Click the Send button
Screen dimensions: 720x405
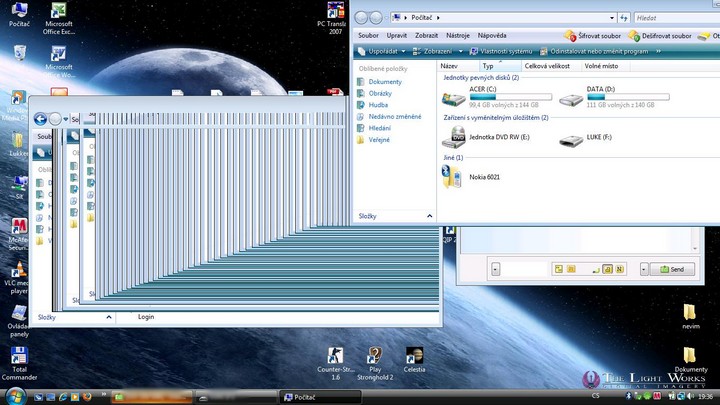coord(672,269)
